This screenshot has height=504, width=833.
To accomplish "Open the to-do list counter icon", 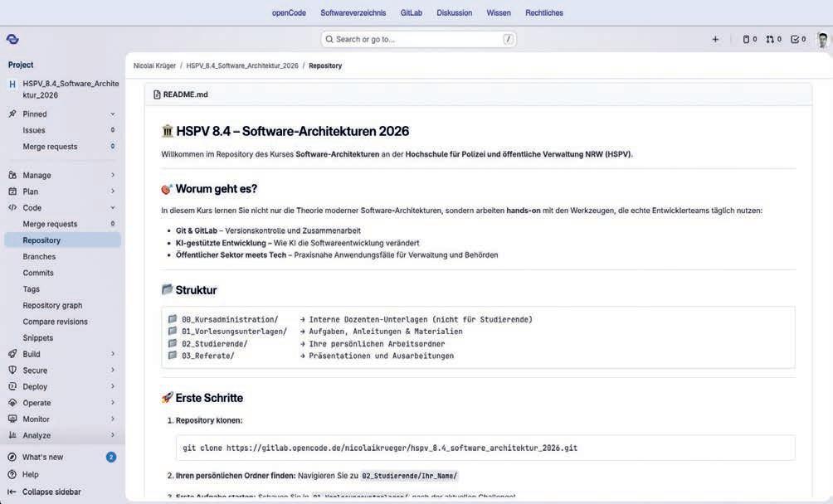I will coord(798,39).
